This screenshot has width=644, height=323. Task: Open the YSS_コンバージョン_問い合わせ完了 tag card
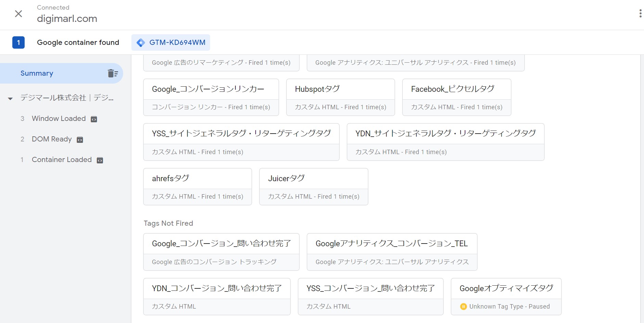click(371, 297)
